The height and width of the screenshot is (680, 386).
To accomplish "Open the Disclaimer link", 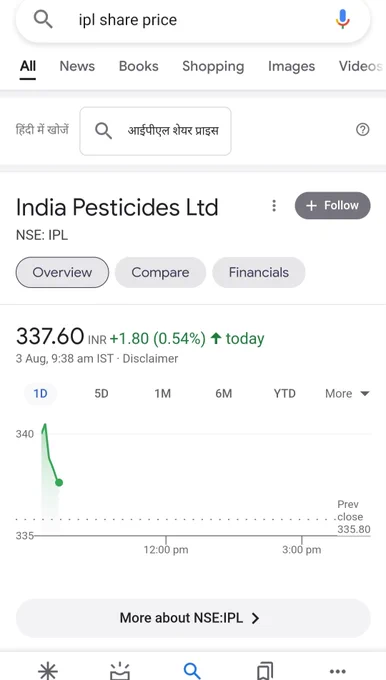I will coord(150,359).
